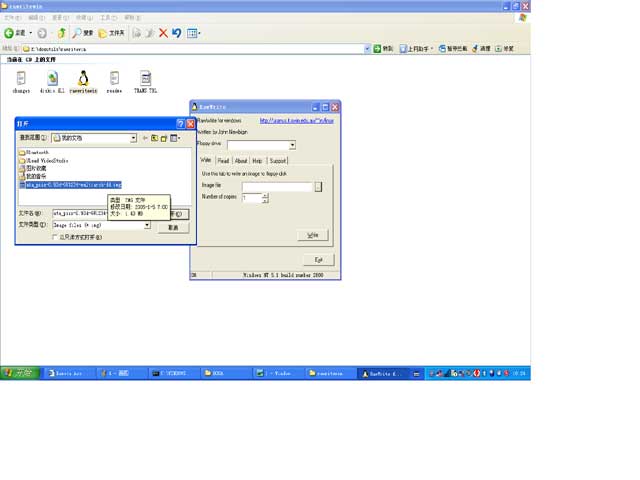Switch to the Read tab
The image size is (640, 480).
click(x=223, y=160)
